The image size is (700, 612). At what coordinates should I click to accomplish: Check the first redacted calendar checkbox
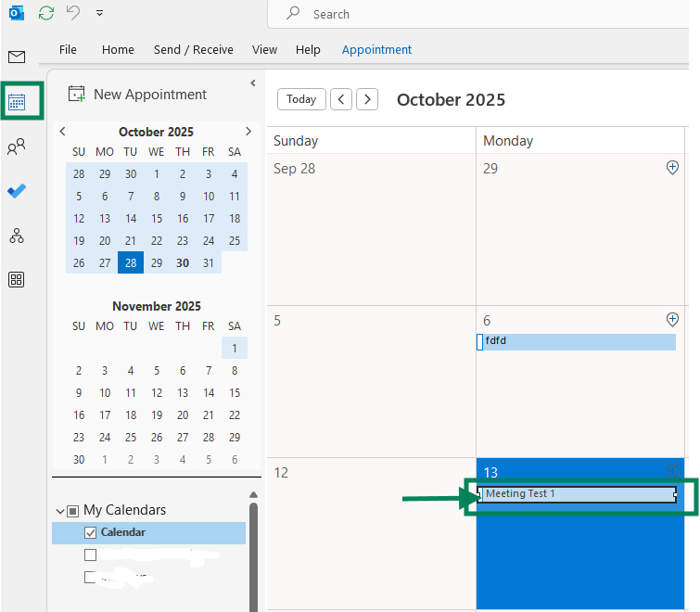[x=90, y=555]
